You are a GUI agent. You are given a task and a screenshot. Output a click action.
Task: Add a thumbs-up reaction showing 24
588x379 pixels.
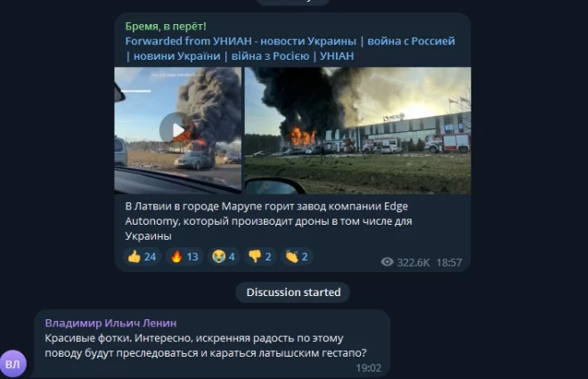click(x=143, y=257)
